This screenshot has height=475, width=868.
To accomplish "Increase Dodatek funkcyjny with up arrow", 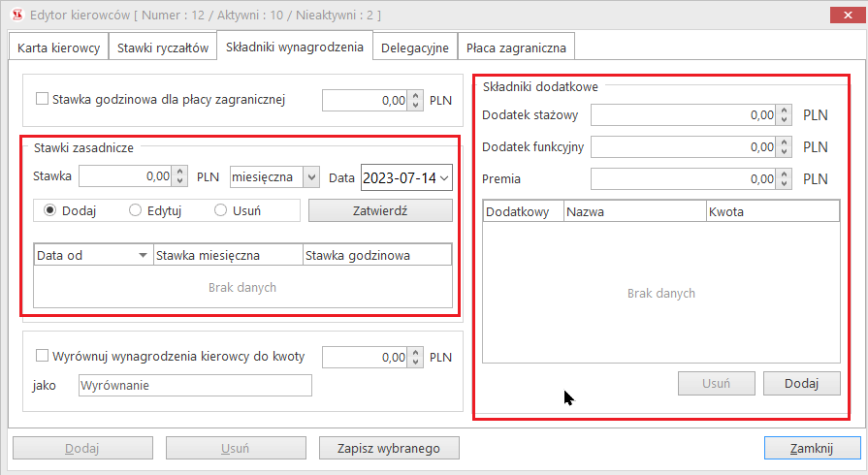I will 784,142.
